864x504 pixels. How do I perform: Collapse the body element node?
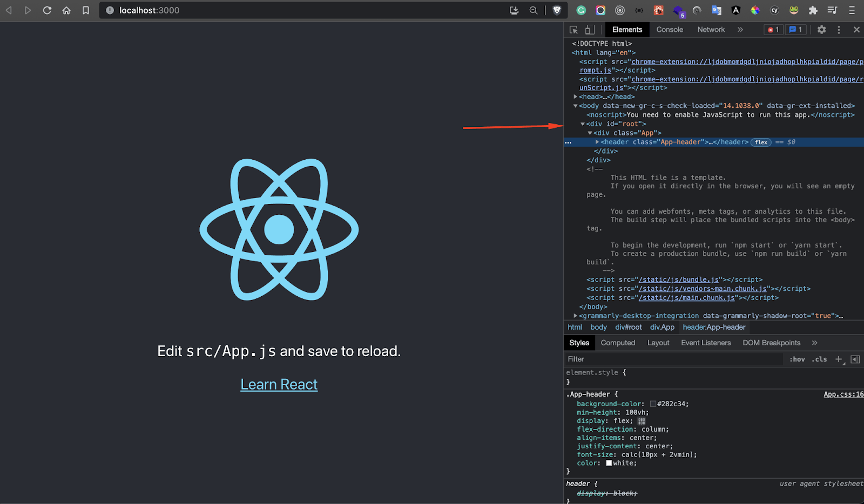[576, 106]
